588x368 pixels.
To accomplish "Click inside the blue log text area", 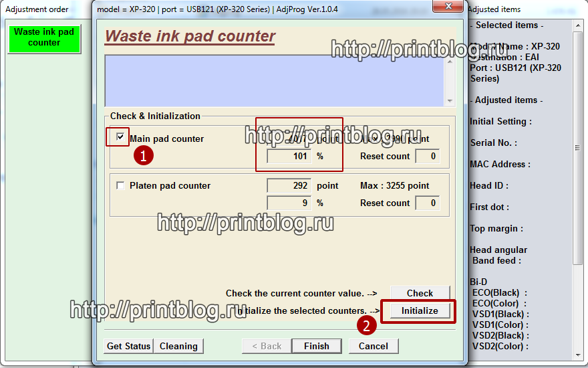I will click(274, 80).
